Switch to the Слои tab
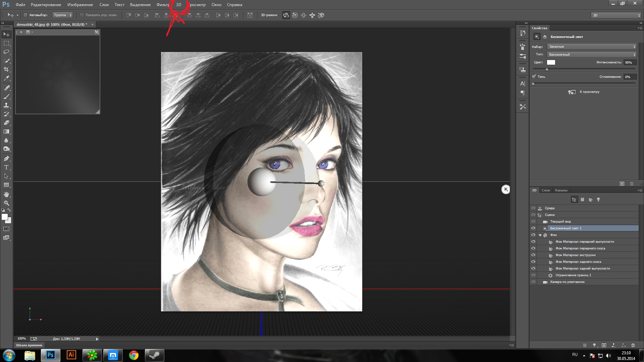This screenshot has height=362, width=644. 546,190
